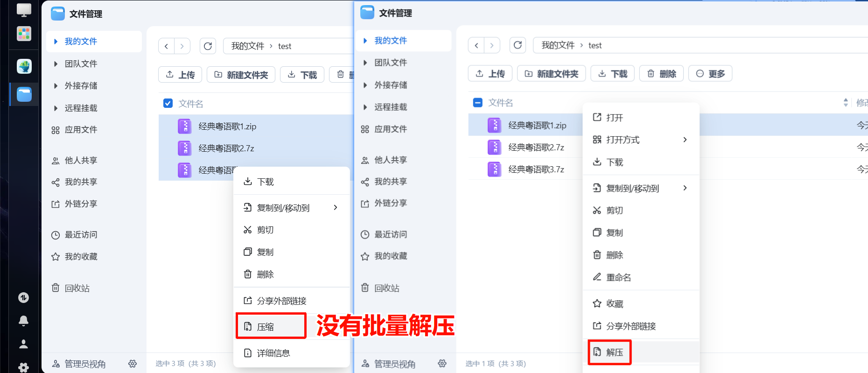Click status text 选中 1 项 (共 3 项)

pos(496,364)
